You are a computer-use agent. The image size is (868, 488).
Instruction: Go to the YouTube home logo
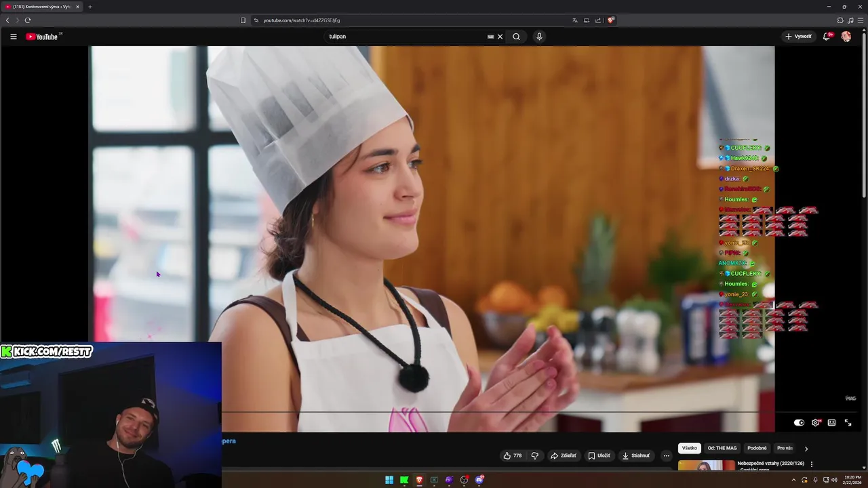pyautogui.click(x=43, y=37)
